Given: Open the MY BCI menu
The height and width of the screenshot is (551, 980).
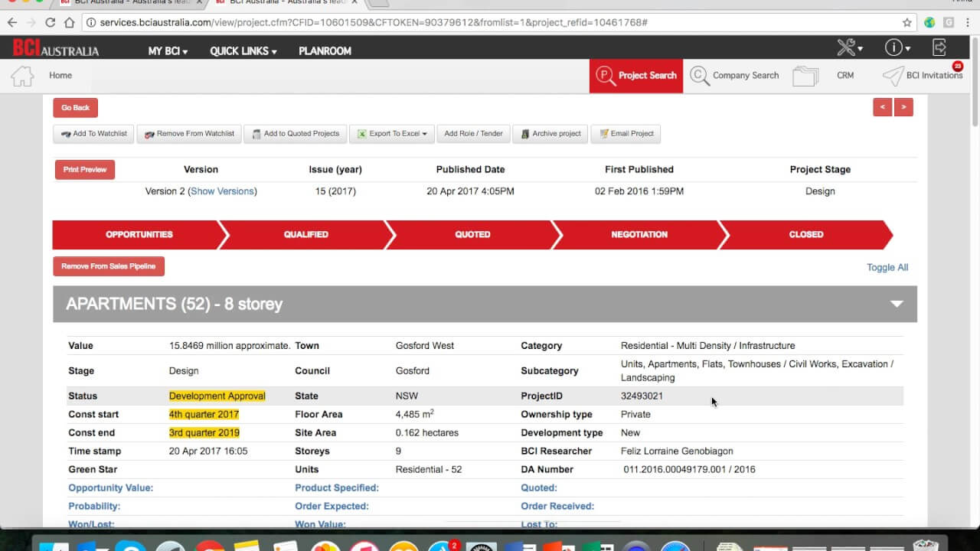Looking at the screenshot, I should [x=168, y=51].
